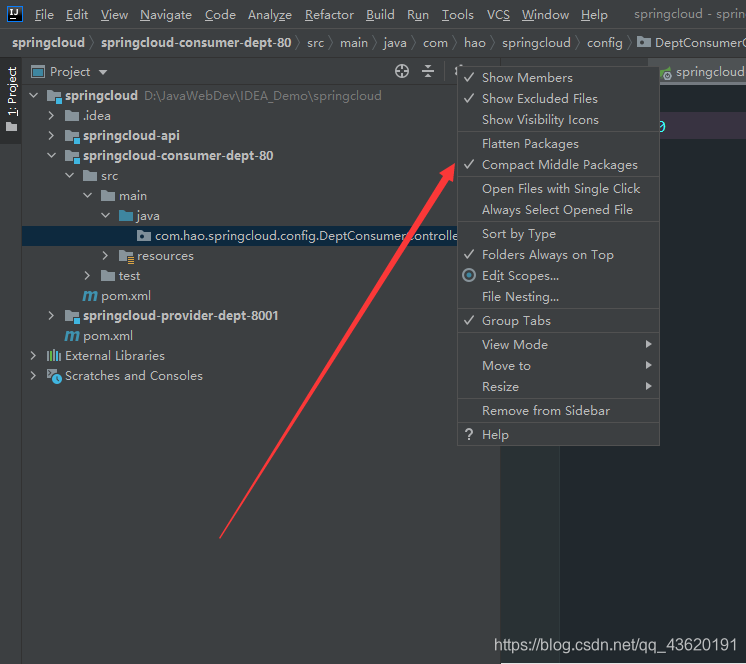Click the config breadcrumb segment
This screenshot has height=664, width=746.
coord(604,43)
